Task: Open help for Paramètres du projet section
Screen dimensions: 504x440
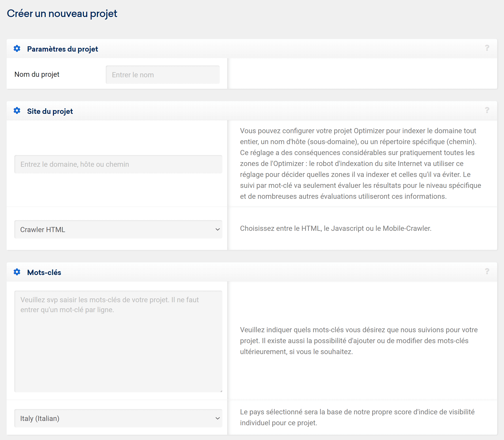Action: point(487,48)
